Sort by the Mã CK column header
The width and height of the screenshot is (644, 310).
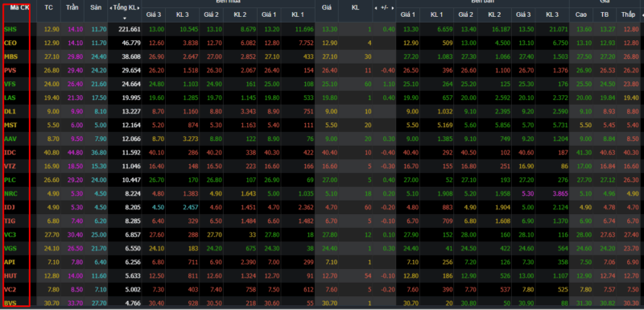click(x=19, y=7)
